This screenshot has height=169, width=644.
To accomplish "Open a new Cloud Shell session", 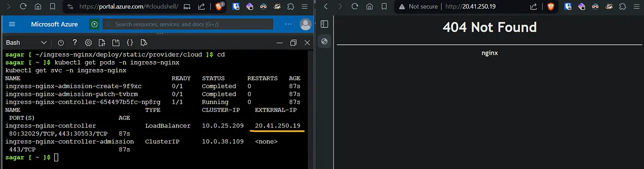I will click(x=116, y=42).
